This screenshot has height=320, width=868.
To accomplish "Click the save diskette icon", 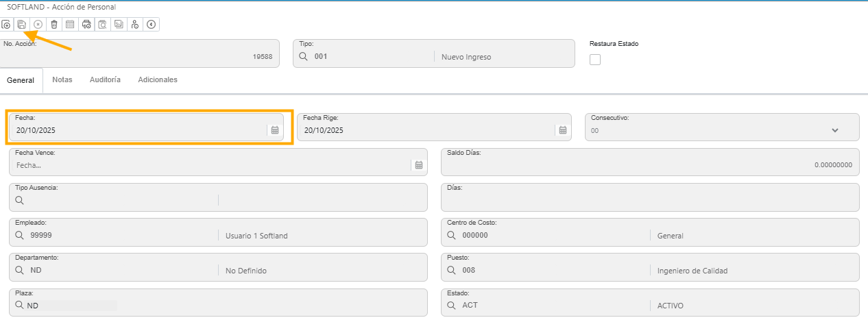I will pyautogui.click(x=22, y=24).
